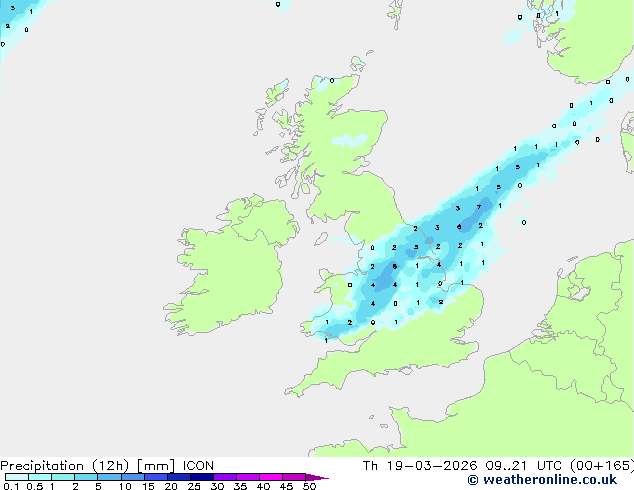Click the '09..21 UTC' time range text
This screenshot has height=490, width=634.
[x=523, y=466]
